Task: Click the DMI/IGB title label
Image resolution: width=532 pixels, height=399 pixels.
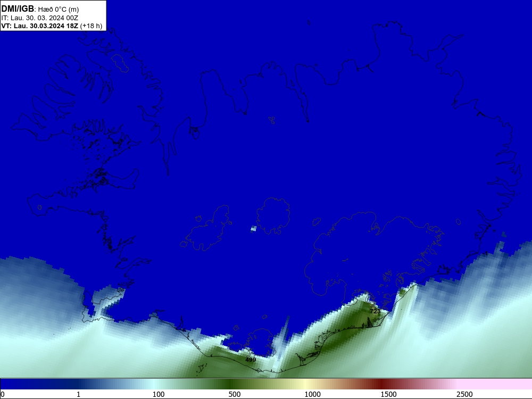Action: (x=18, y=9)
